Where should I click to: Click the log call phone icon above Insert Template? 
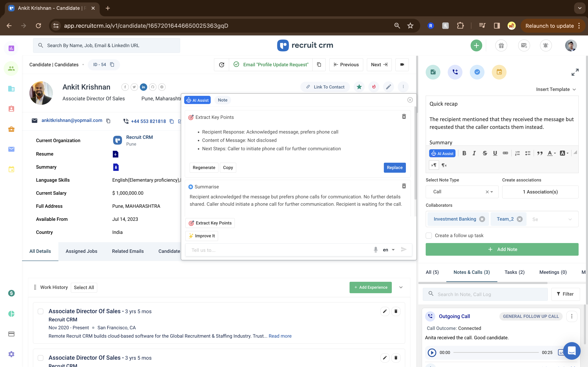pyautogui.click(x=455, y=72)
